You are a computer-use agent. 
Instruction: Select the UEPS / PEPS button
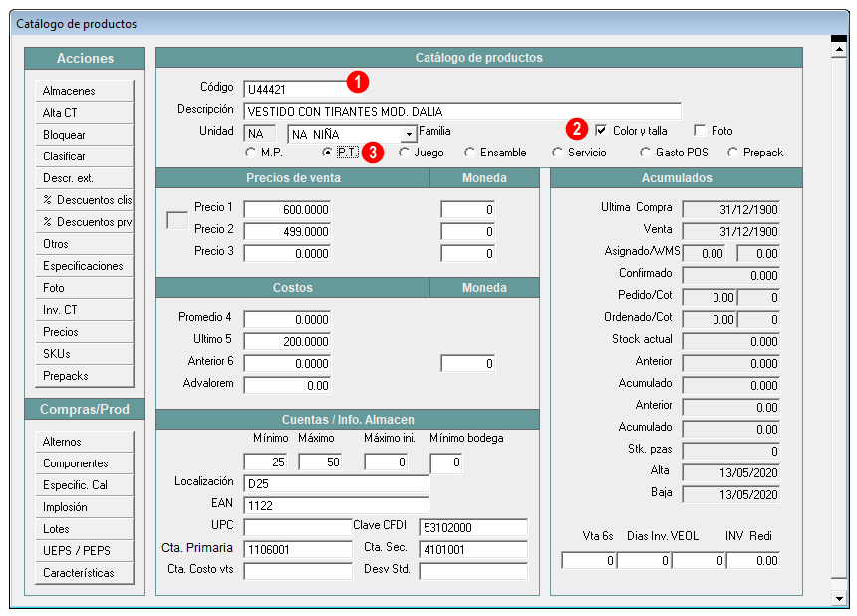[x=84, y=550]
